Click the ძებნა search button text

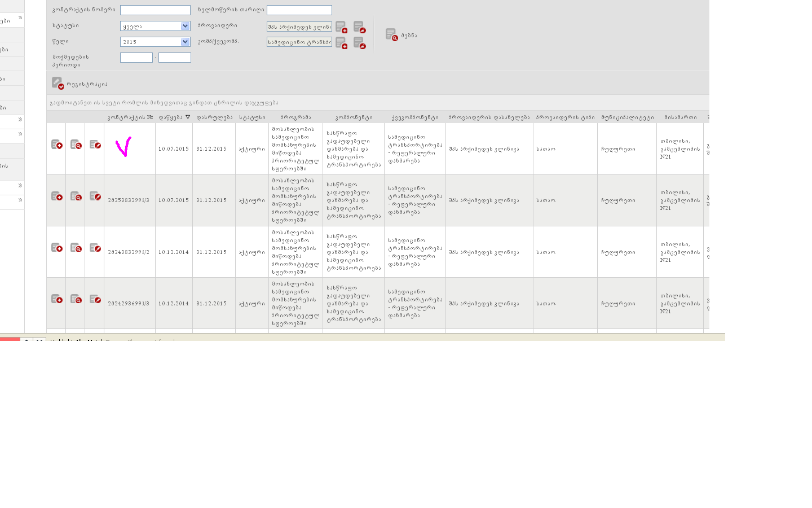click(409, 36)
